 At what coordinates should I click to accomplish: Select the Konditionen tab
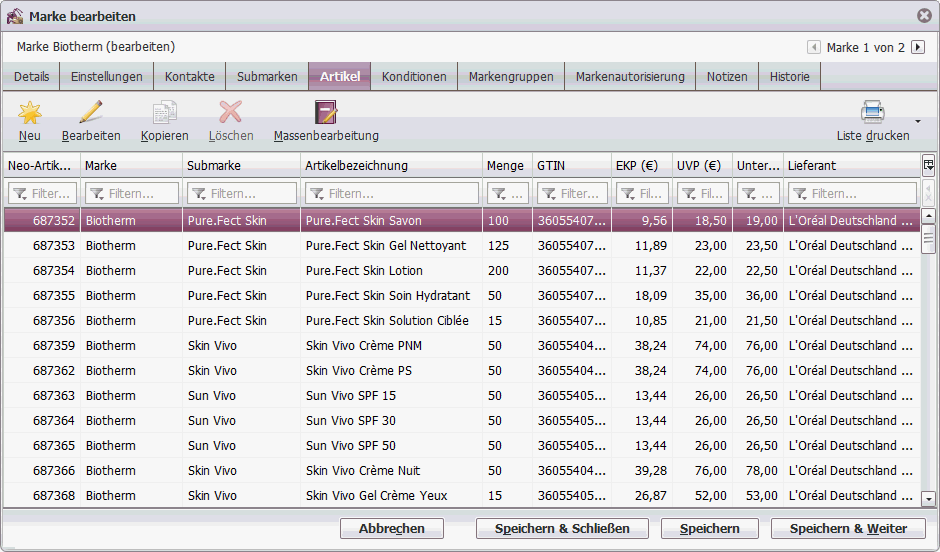[414, 77]
